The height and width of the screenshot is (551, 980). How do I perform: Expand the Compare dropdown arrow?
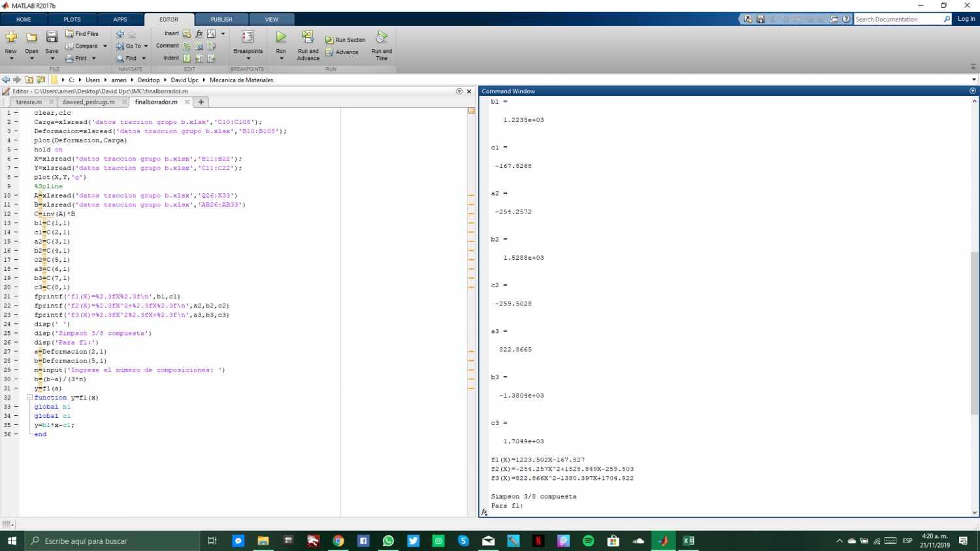pyautogui.click(x=105, y=46)
